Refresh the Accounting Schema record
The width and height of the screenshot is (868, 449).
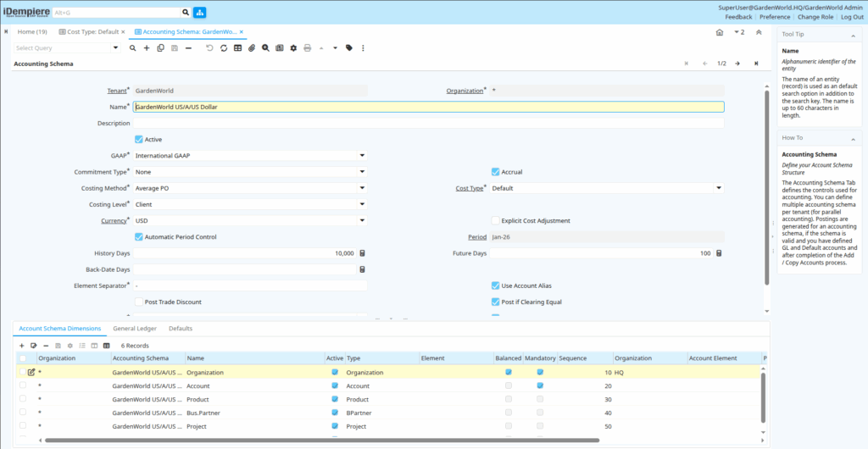point(224,48)
